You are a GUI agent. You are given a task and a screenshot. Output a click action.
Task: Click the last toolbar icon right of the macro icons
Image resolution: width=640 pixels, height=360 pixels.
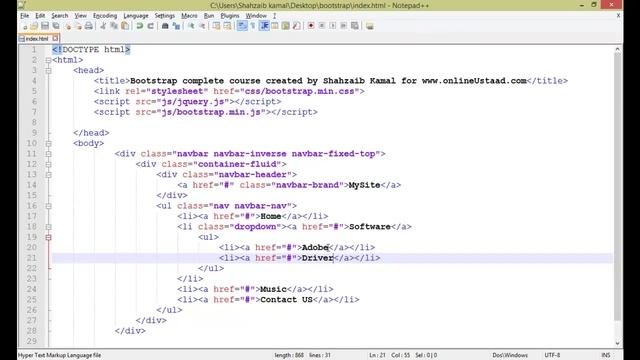point(369,26)
